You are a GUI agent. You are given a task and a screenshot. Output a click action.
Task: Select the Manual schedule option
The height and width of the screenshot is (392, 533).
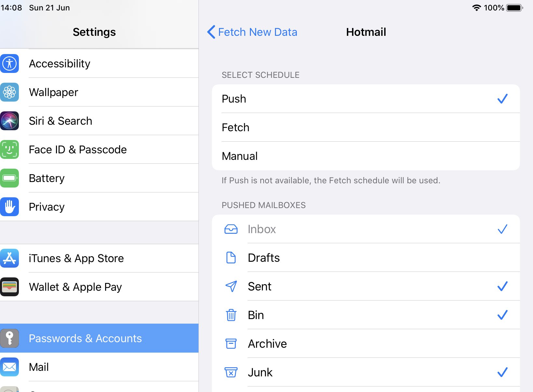click(366, 156)
